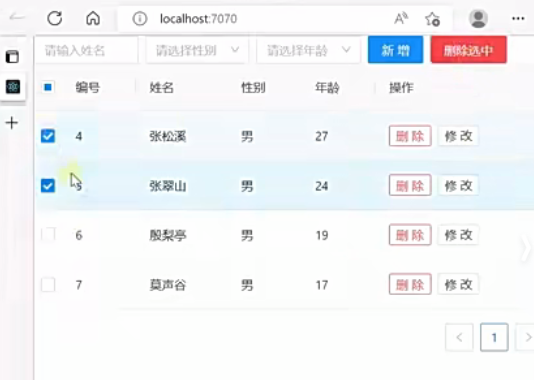Open the tab actions icon in sidebar
This screenshot has width=534, height=380.
(x=12, y=57)
